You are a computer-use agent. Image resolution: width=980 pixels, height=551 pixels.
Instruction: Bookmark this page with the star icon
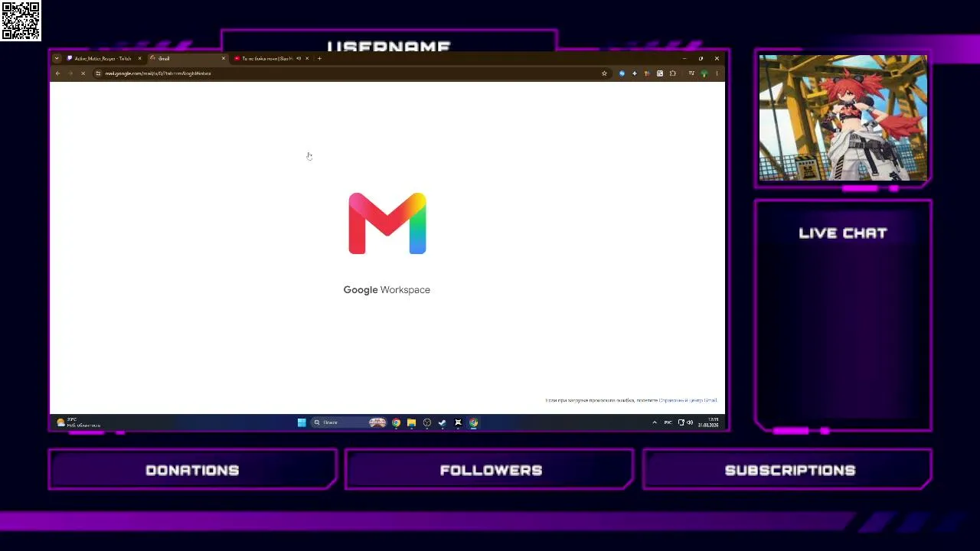604,73
